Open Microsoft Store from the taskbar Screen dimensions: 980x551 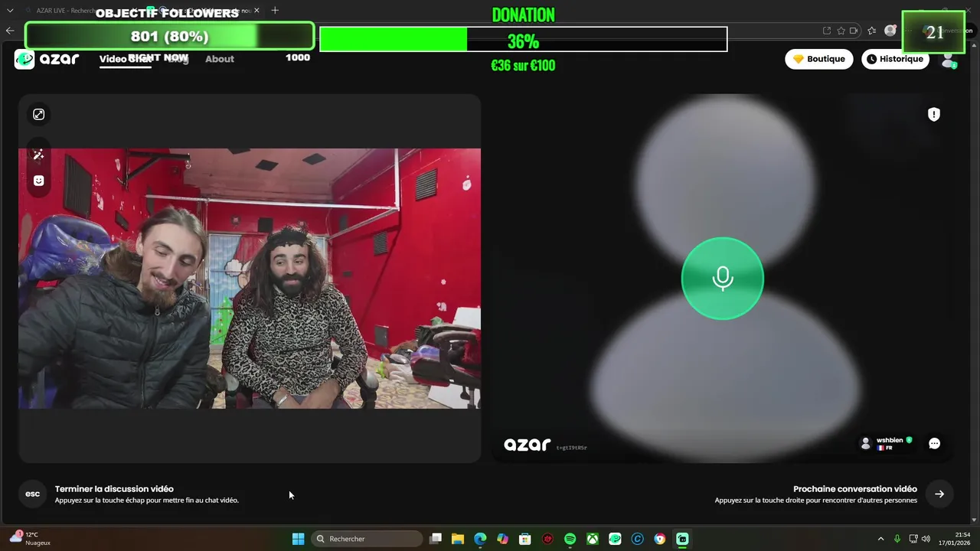pos(525,539)
